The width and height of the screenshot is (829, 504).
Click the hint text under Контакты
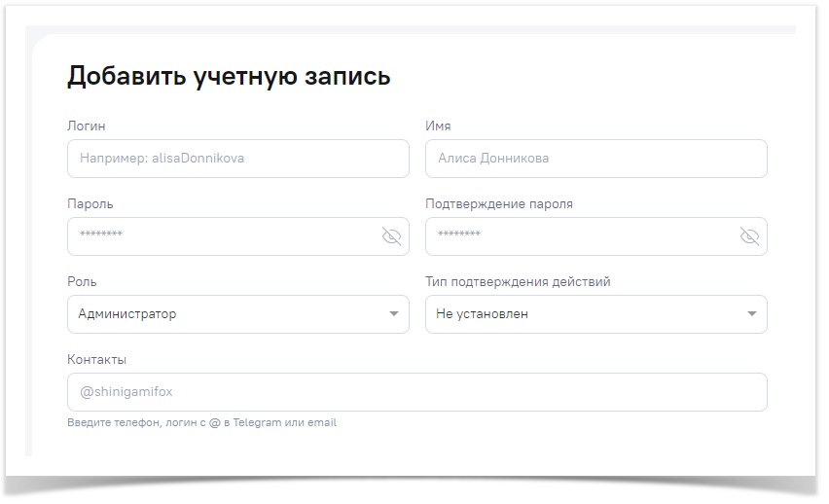[x=201, y=423]
